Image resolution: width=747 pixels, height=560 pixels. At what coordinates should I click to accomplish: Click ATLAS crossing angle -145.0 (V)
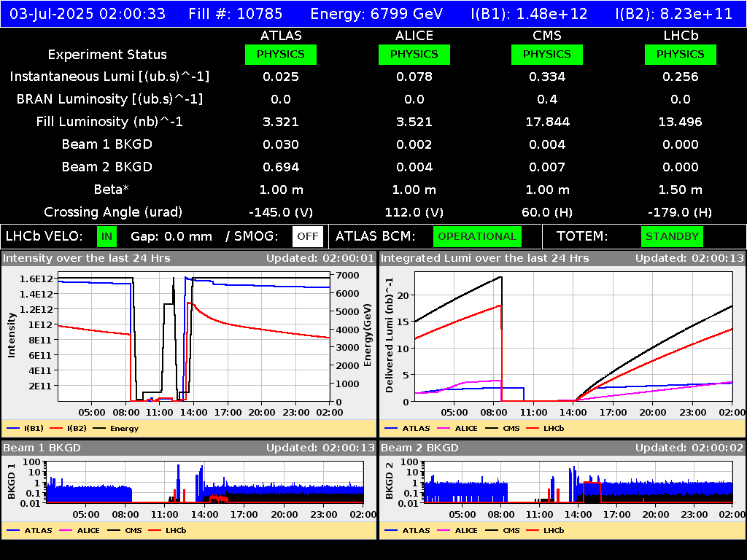tap(281, 212)
